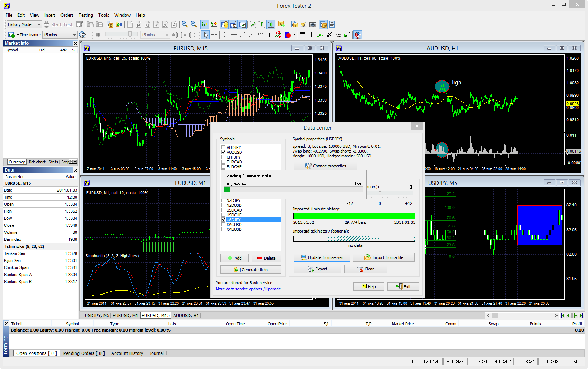The height and width of the screenshot is (369, 588).
Task: Select the Text label drawing tool
Action: click(x=270, y=35)
